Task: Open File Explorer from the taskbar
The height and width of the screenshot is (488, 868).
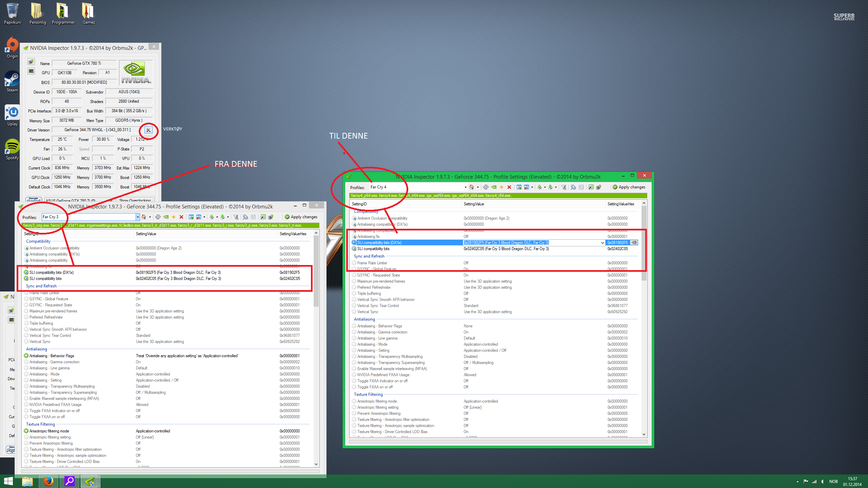Action: coord(27,481)
